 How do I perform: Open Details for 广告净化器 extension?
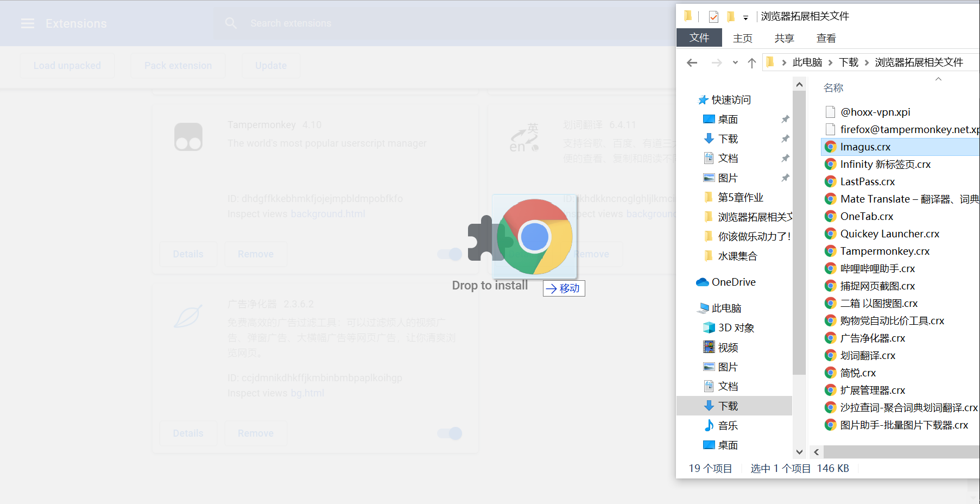(188, 433)
